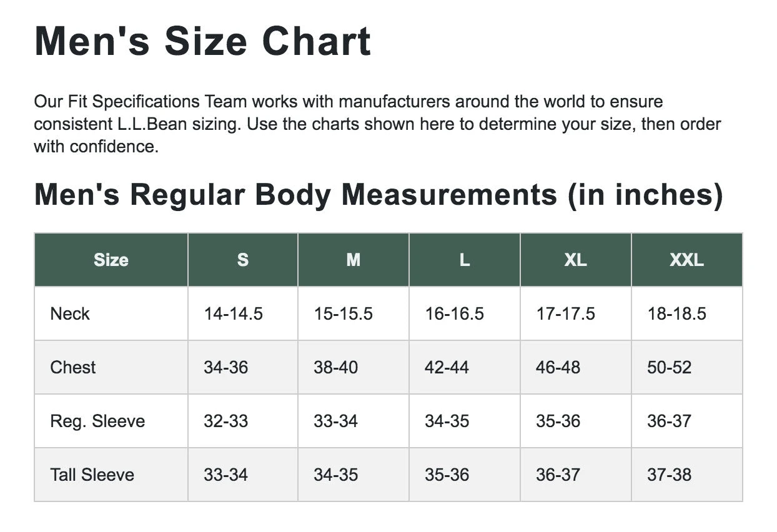This screenshot has height=532, width=777.
Task: Click the "Reg. Sleeve" row label
Action: coord(97,421)
